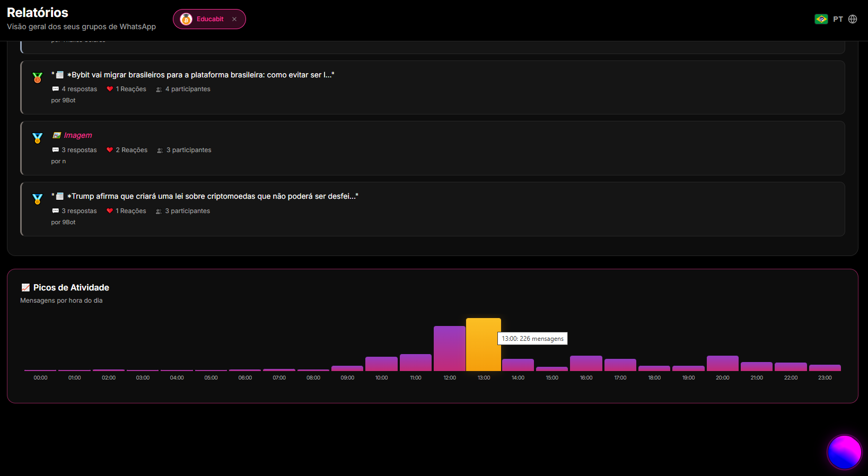
Task: Click the chart icon beside Picos de Atividade
Action: pyautogui.click(x=25, y=287)
